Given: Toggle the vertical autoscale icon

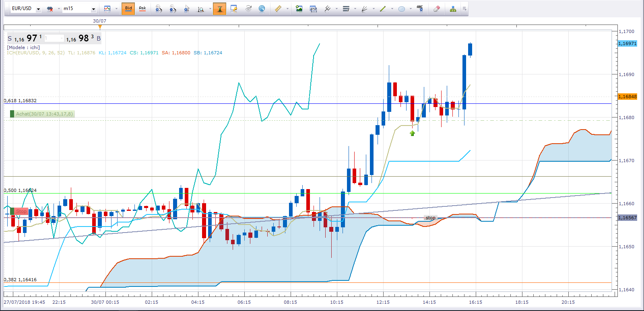Looking at the screenshot, I should pyautogui.click(x=220, y=9).
